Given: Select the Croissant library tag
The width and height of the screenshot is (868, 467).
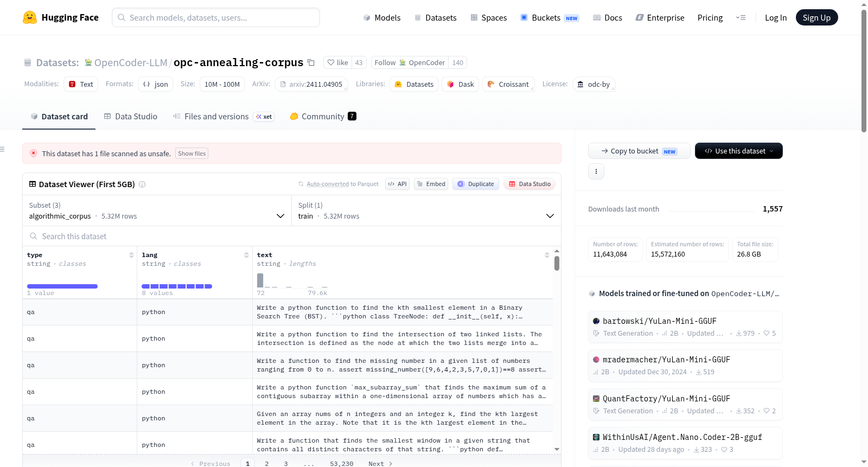Looking at the screenshot, I should click(508, 84).
